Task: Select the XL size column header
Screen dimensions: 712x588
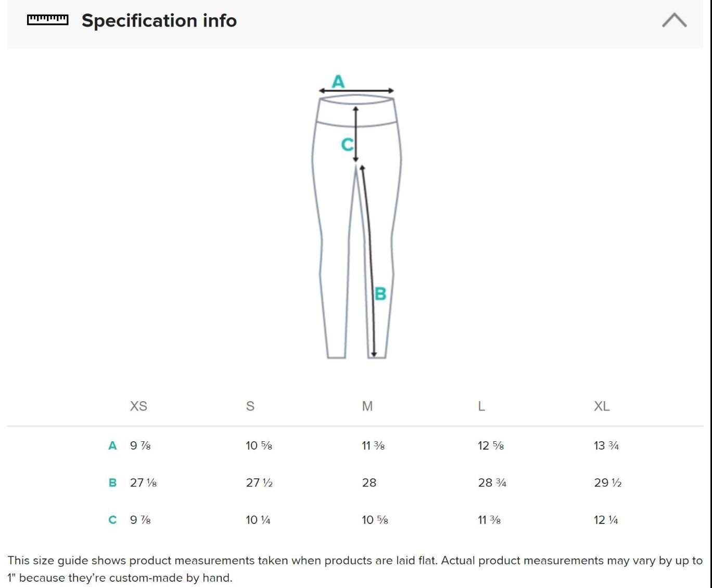Action: pyautogui.click(x=602, y=406)
